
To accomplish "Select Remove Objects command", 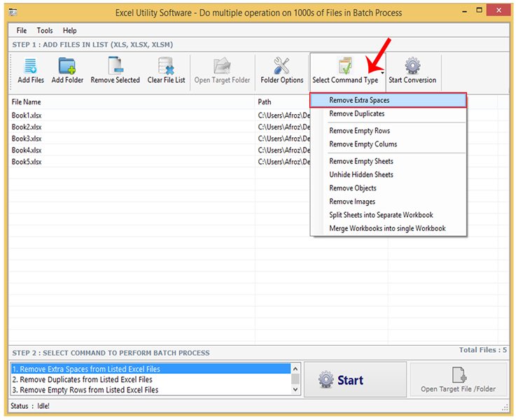I will pos(388,188).
